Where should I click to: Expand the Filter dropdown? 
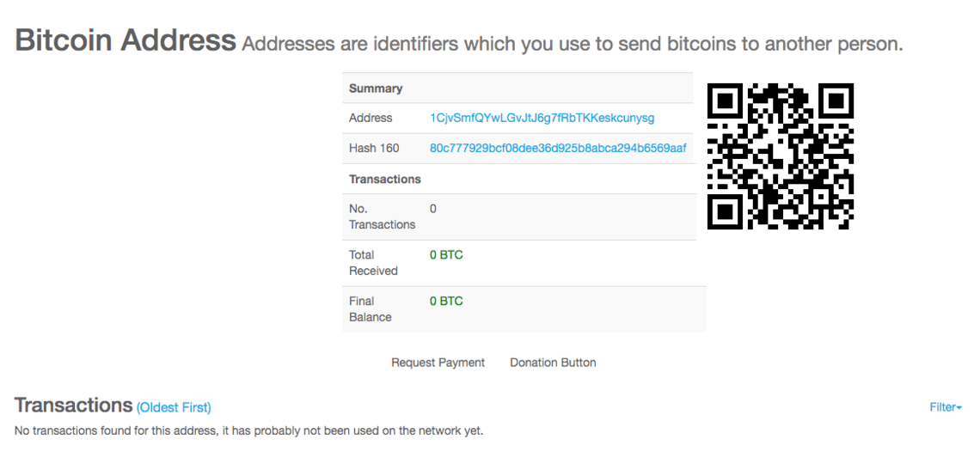tap(946, 407)
